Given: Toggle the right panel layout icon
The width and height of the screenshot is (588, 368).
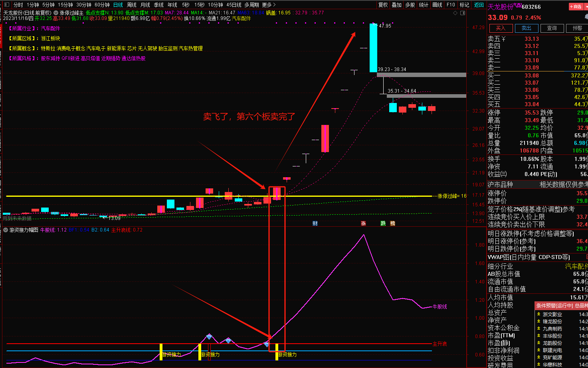Looking at the screenshot, I should 462,13.
